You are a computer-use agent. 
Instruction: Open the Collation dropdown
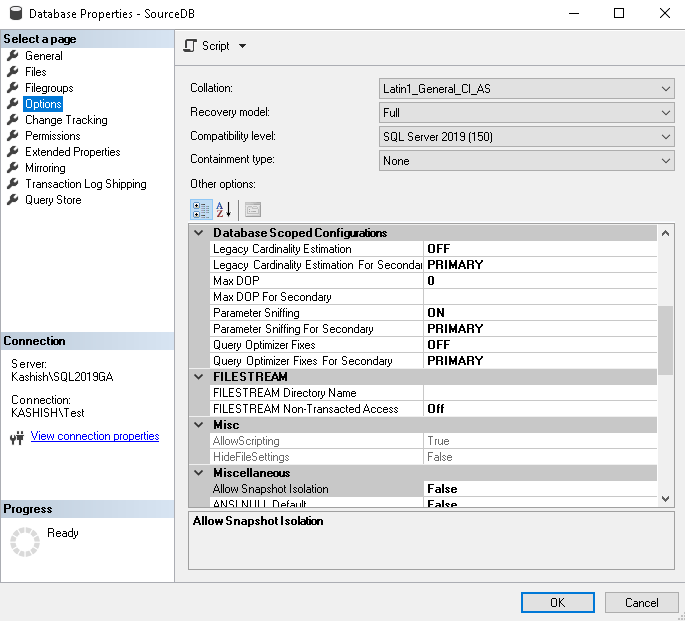click(527, 89)
